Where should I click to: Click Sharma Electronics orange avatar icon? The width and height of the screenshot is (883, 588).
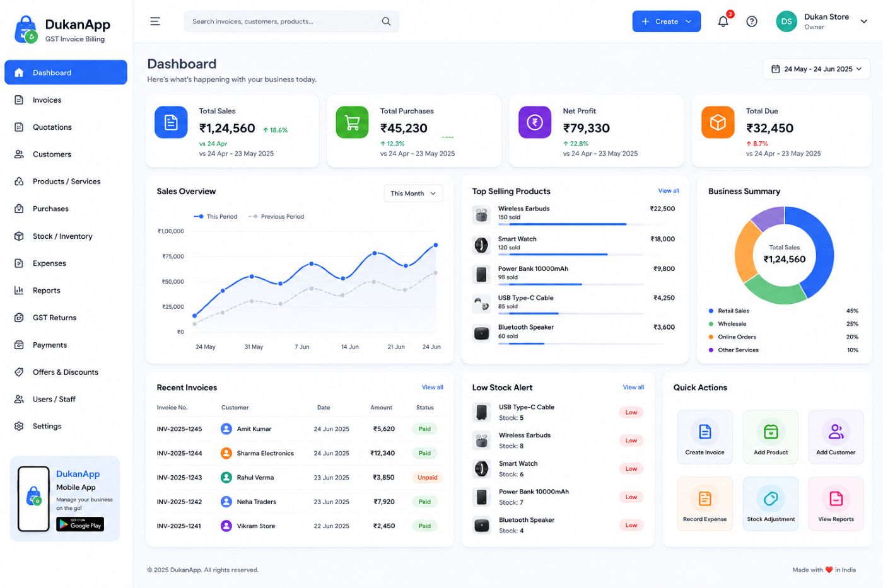(x=226, y=453)
